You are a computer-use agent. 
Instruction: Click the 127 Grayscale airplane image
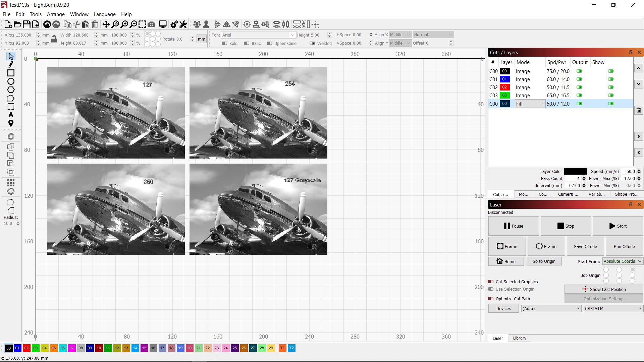tap(258, 209)
